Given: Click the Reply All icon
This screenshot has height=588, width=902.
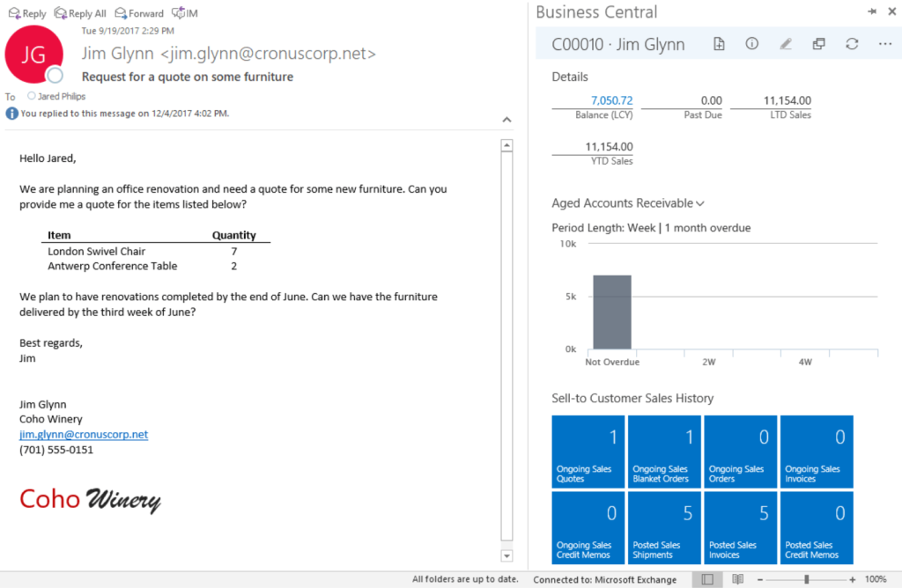Looking at the screenshot, I should point(59,12).
